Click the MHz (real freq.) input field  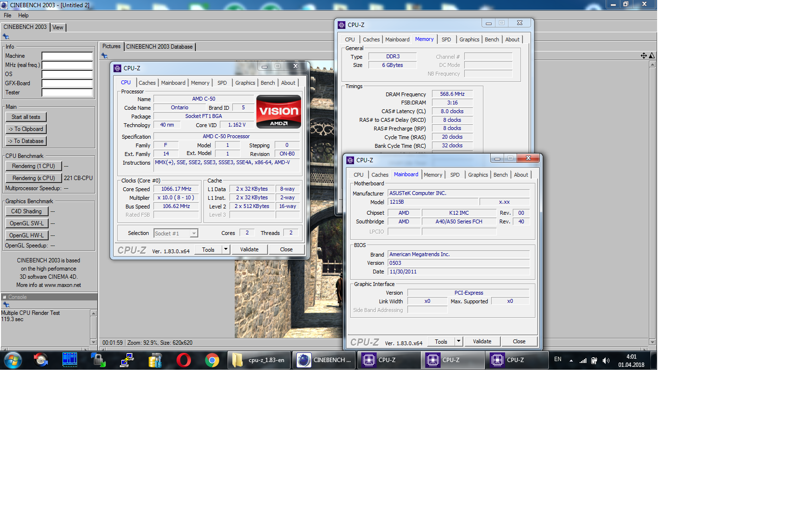click(x=67, y=65)
